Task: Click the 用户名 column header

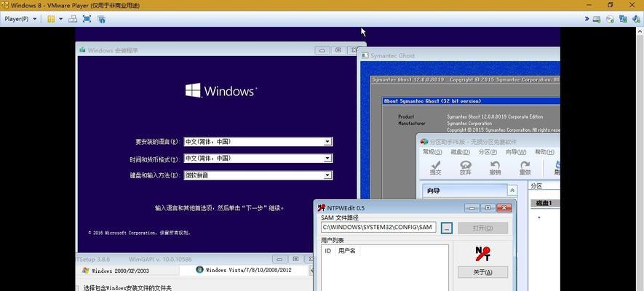Action: pos(347,251)
